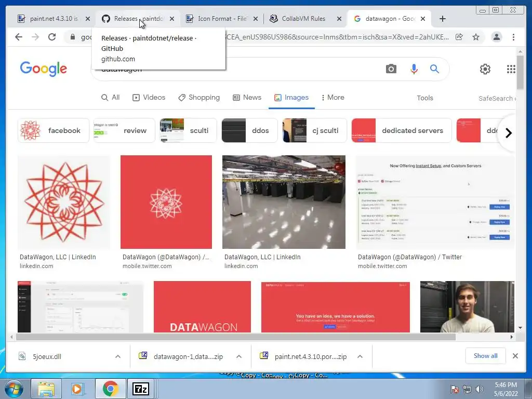Image resolution: width=532 pixels, height=399 pixels.
Task: Select the Images search tab
Action: (x=291, y=97)
